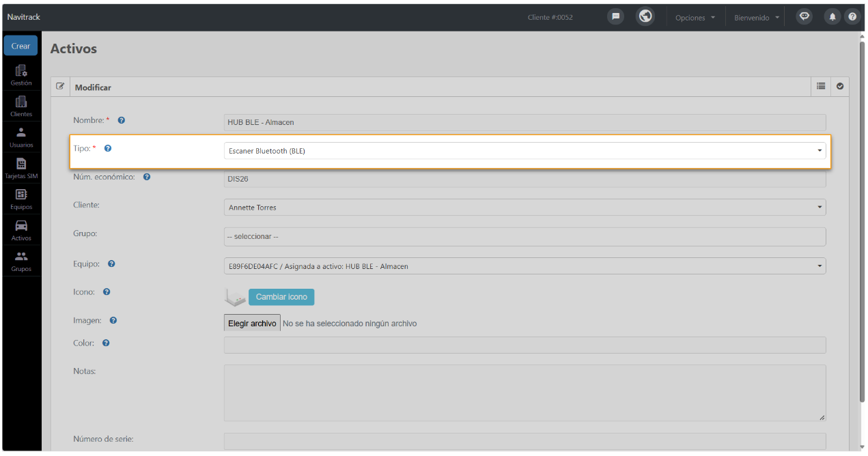Screen dimensions: 868x456
Task: Focus the Número de serie input field
Action: point(524,442)
